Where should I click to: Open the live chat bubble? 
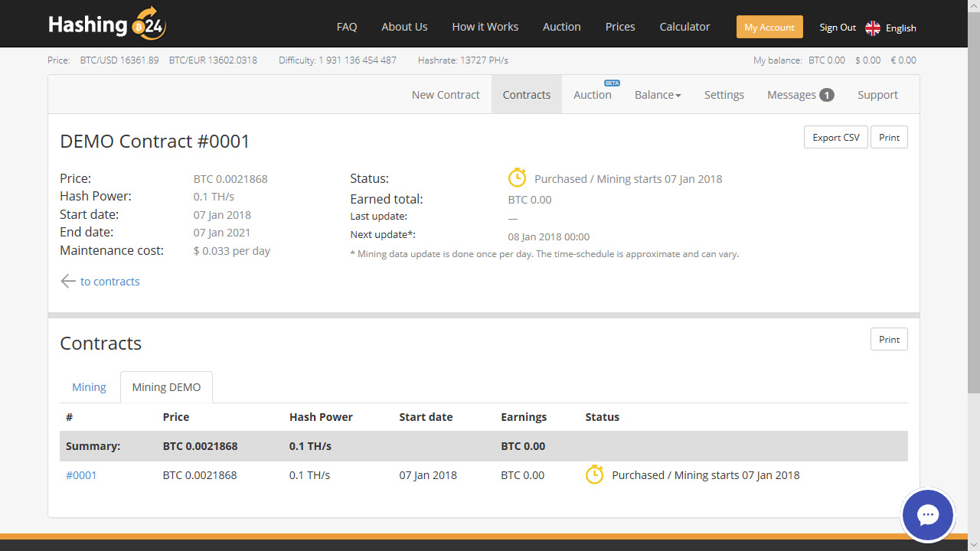928,515
